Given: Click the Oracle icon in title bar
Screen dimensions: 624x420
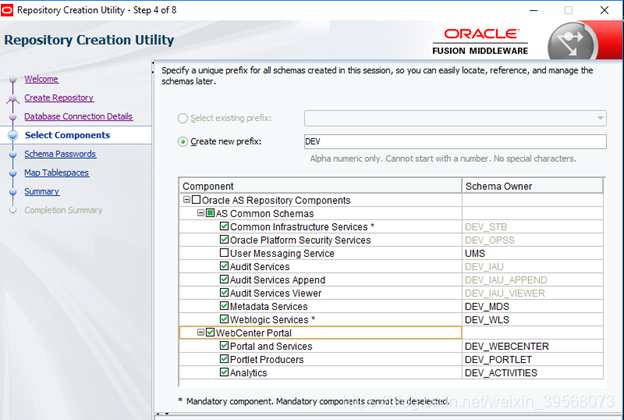Looking at the screenshot, I should [7, 10].
